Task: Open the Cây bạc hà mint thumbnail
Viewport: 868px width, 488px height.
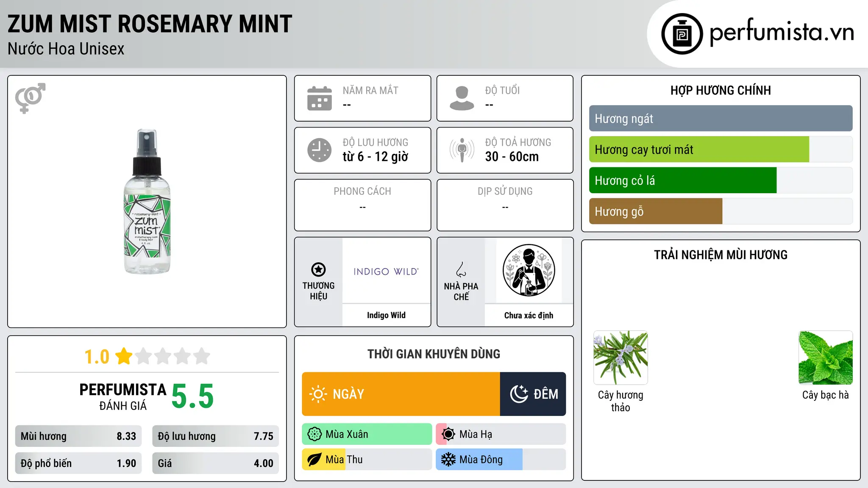Action: 826,358
